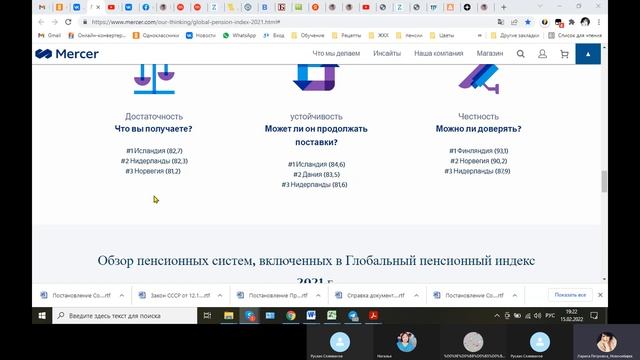Open the Другие закладки folder
The image size is (640, 360).
click(x=515, y=36)
